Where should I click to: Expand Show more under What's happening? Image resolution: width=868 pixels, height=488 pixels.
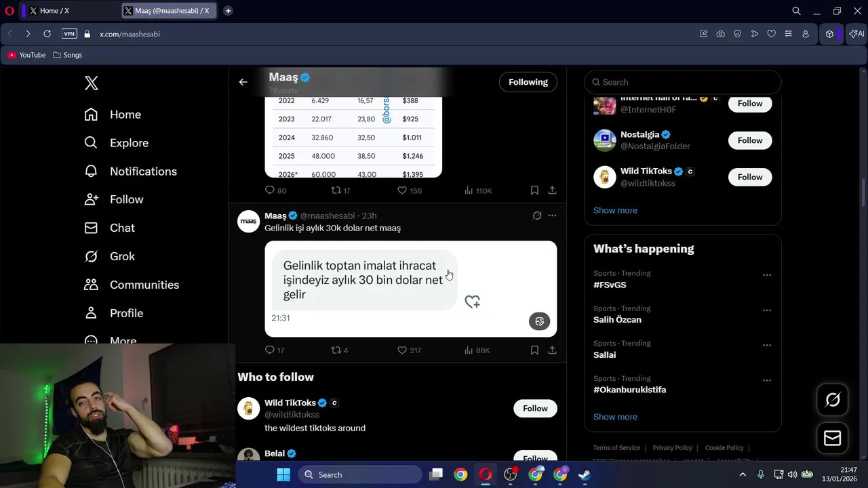pos(615,417)
